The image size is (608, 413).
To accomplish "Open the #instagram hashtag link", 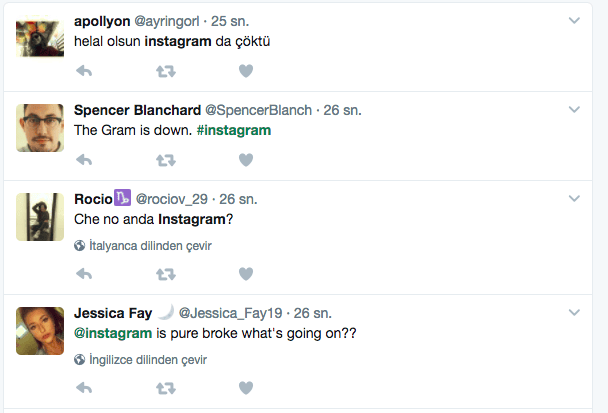I will click(x=234, y=130).
